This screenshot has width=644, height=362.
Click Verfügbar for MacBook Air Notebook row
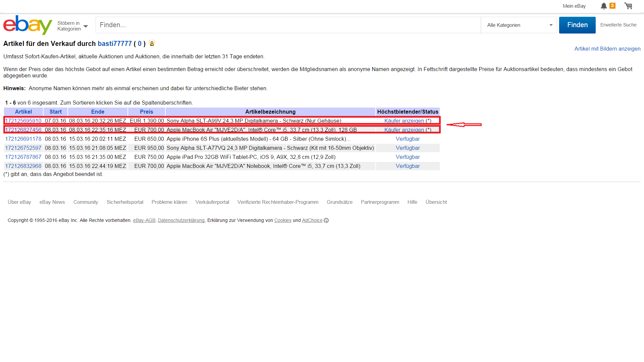click(408, 166)
